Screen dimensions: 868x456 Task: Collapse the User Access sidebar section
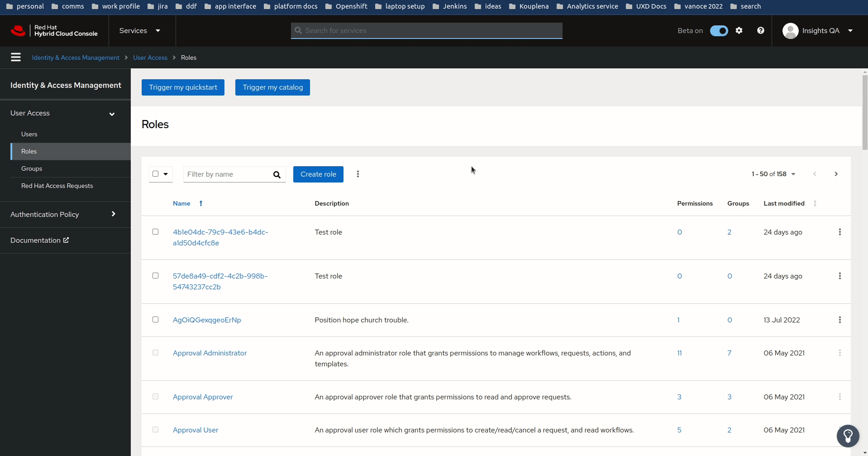point(65,113)
